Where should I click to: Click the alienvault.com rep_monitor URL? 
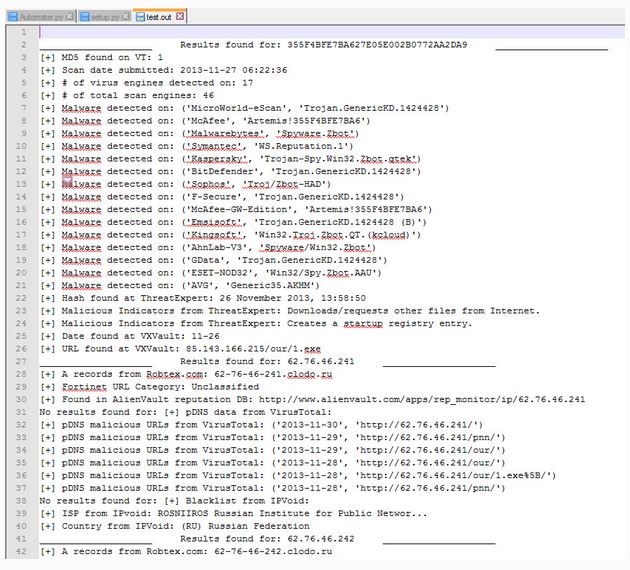(x=422, y=399)
